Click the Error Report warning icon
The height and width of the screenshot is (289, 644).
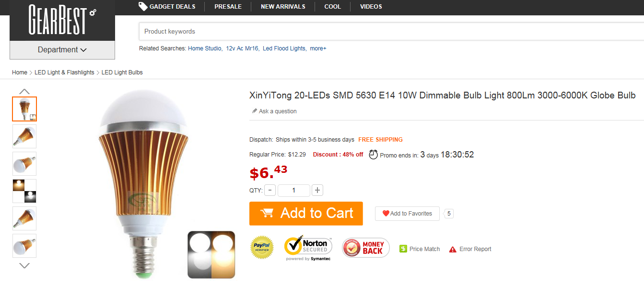[453, 249]
